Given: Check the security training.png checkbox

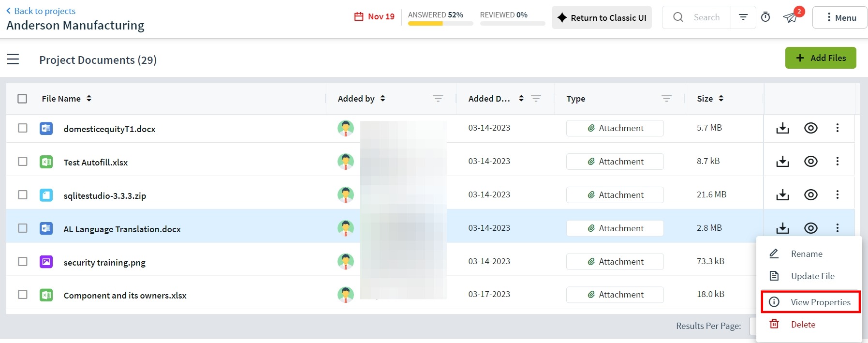Looking at the screenshot, I should [22, 261].
